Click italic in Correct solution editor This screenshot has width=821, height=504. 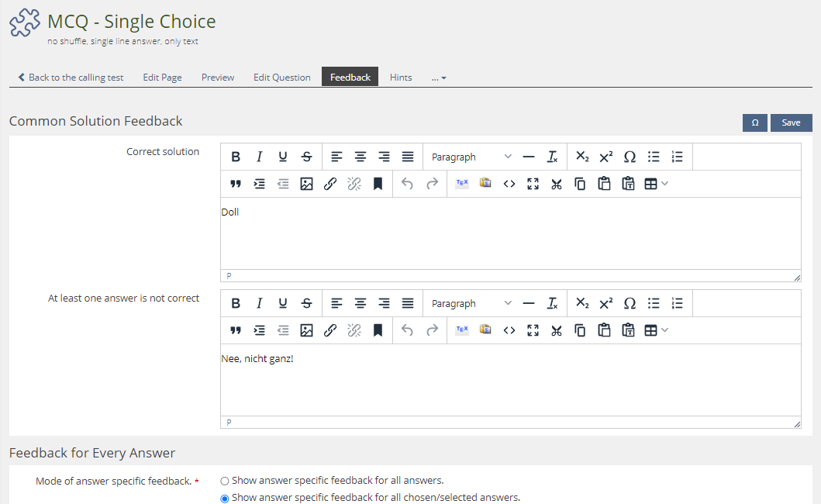click(259, 157)
